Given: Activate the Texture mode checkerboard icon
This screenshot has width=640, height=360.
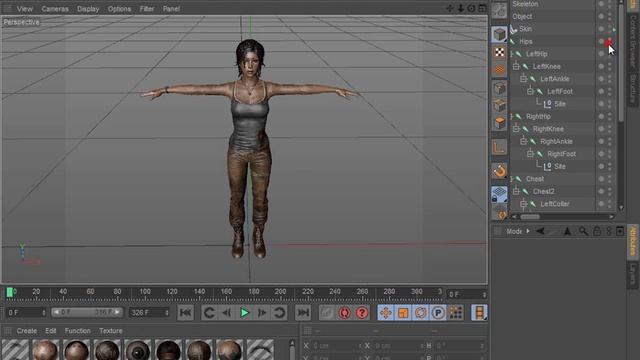Looking at the screenshot, I should pyautogui.click(x=499, y=52).
